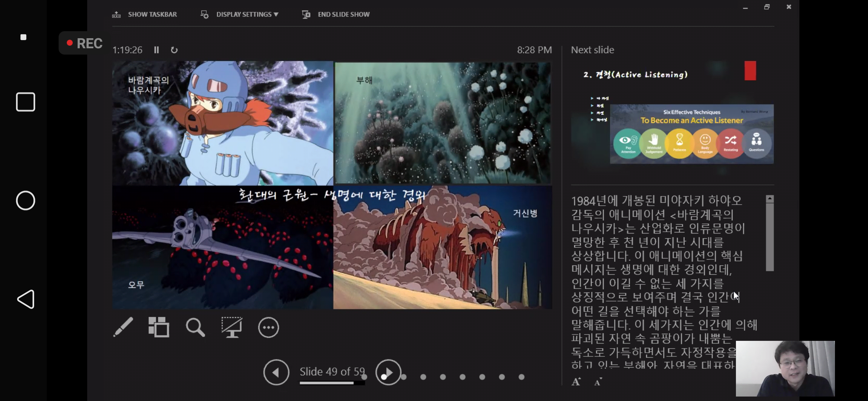Click the zoom into slide magnifier
The height and width of the screenshot is (401, 868).
195,327
